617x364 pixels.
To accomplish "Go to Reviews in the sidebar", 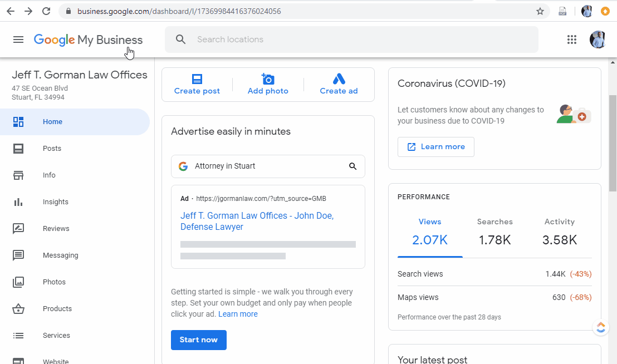I will coord(56,229).
